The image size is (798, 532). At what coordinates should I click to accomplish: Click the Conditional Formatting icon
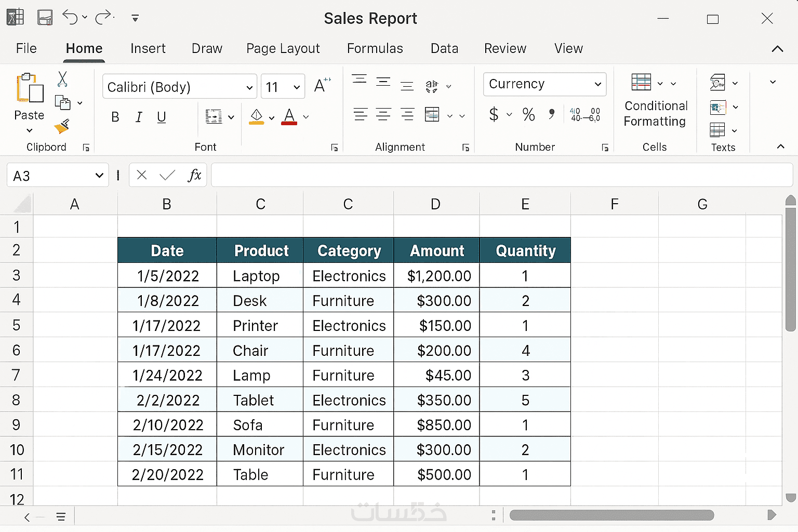click(641, 82)
